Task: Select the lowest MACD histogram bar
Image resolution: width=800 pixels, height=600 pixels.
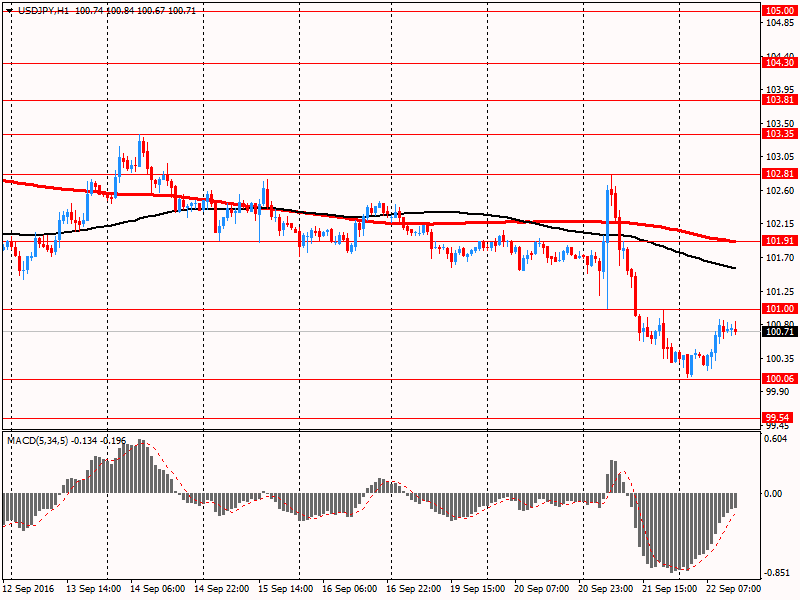Action: pyautogui.click(x=671, y=533)
